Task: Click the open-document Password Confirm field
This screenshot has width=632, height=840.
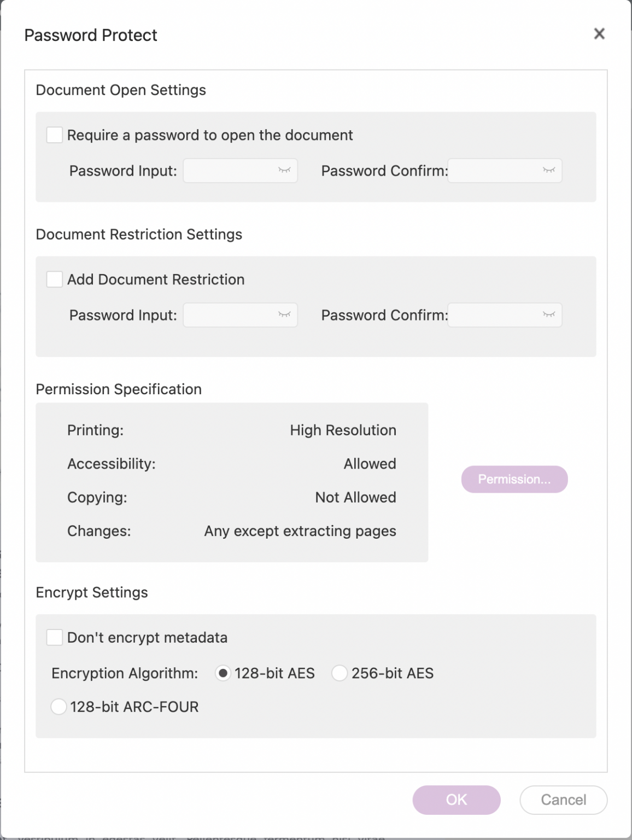Action: [x=498, y=171]
